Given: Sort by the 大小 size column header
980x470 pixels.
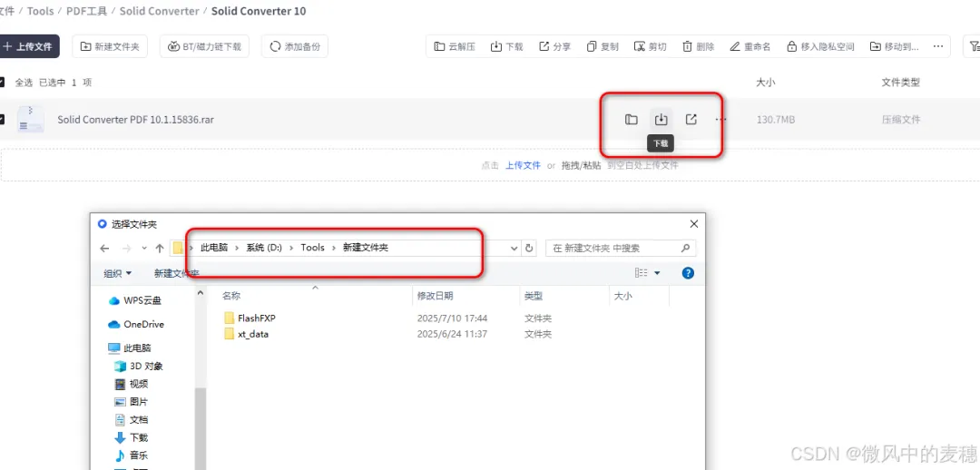Looking at the screenshot, I should 766,82.
